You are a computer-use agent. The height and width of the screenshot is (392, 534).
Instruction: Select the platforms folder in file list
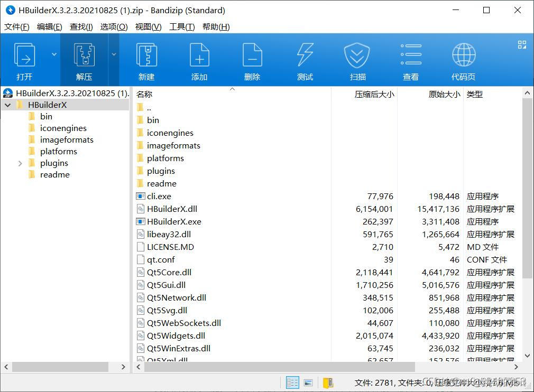point(160,158)
